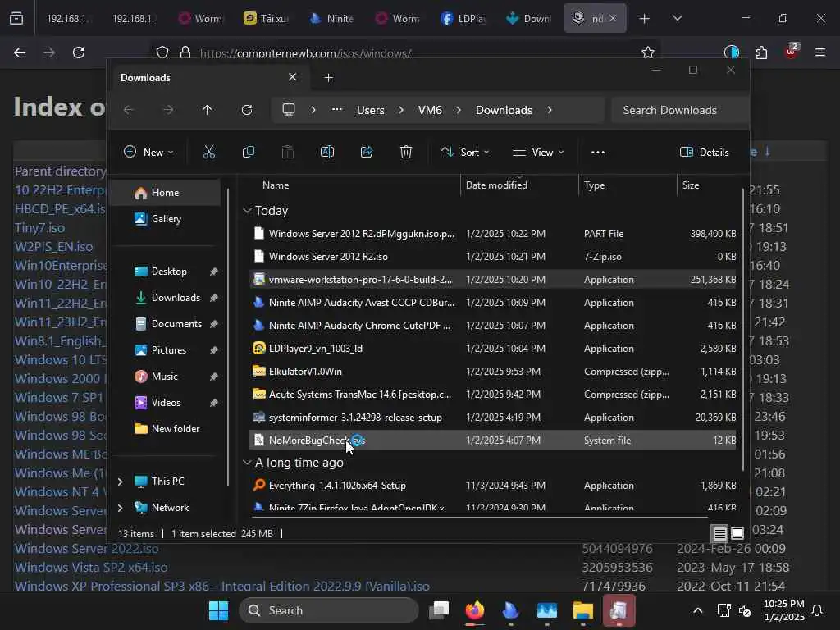
Task: Select Home in navigation pane
Action: [165, 193]
